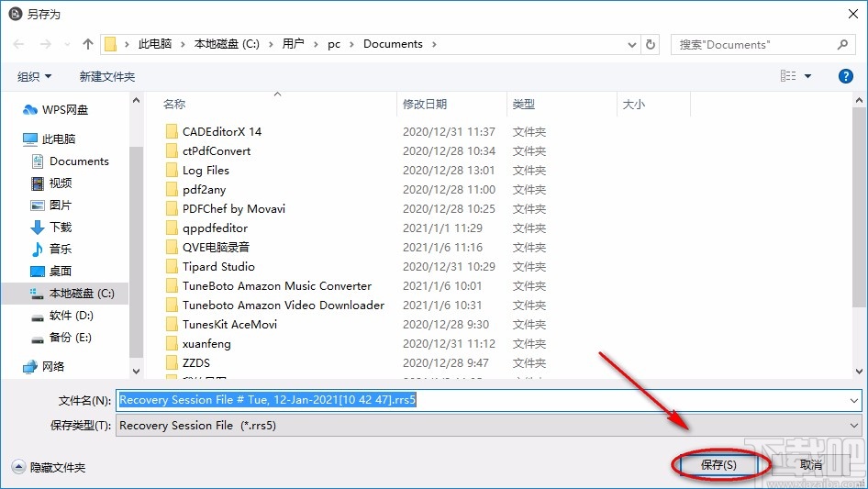Open 视频 in the navigation pane
Viewport: 868px width, 489px height.
(51, 183)
